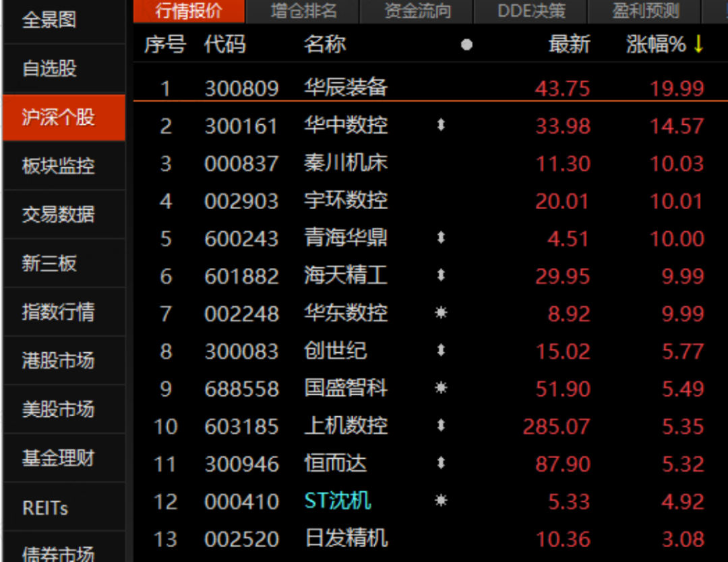The width and height of the screenshot is (728, 562).
Task: Click latest price 43.75
Action: coord(562,89)
